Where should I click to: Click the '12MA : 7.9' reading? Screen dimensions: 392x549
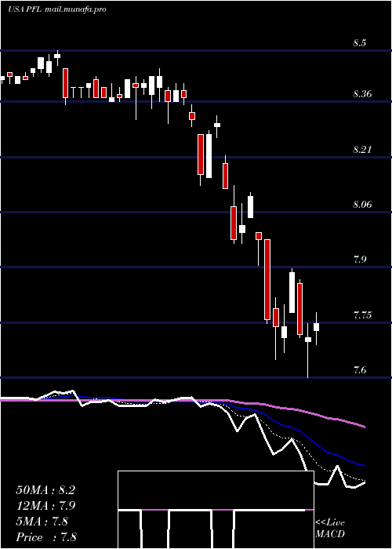click(45, 506)
